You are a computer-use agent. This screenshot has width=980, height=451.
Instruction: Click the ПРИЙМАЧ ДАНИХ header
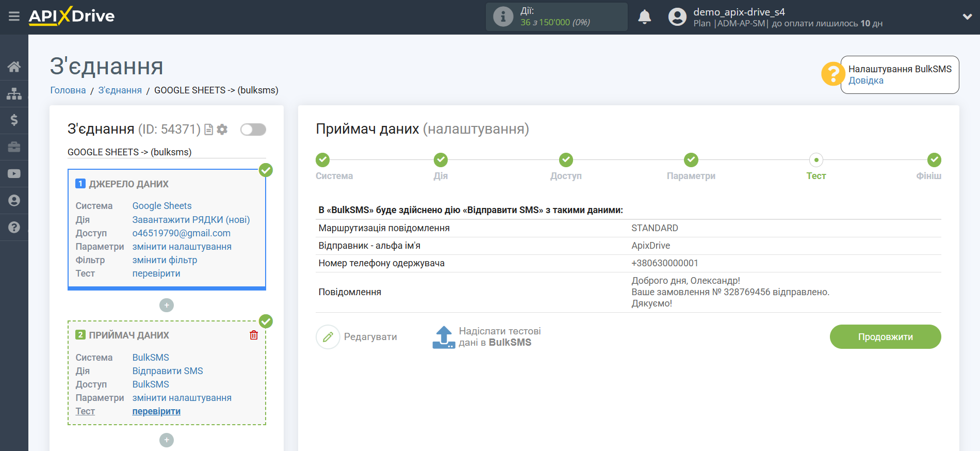coord(128,335)
